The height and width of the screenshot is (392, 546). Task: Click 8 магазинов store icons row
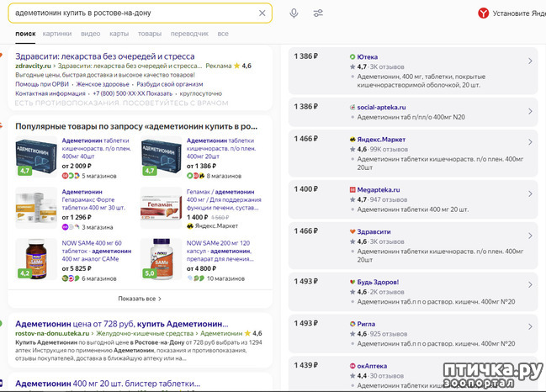pyautogui.click(x=214, y=176)
